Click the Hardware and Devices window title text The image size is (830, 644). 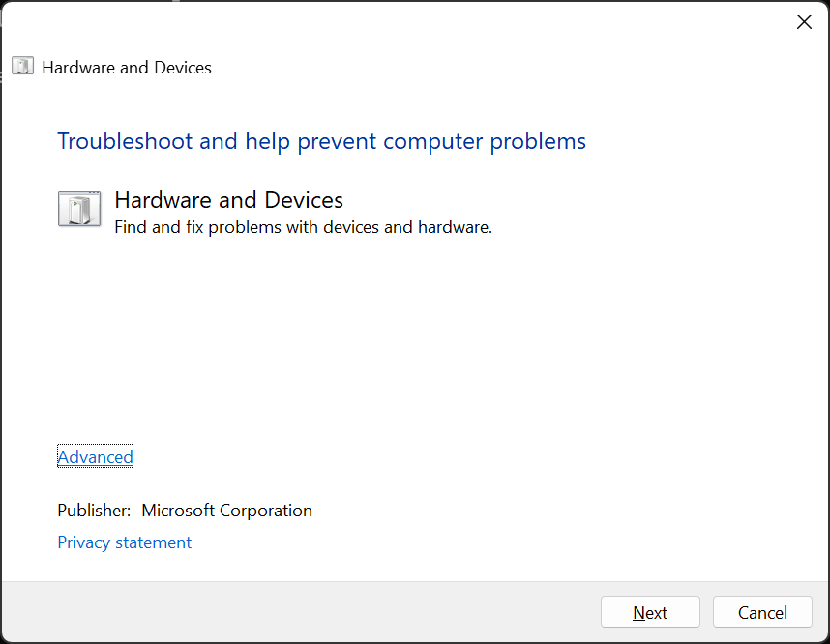point(127,68)
